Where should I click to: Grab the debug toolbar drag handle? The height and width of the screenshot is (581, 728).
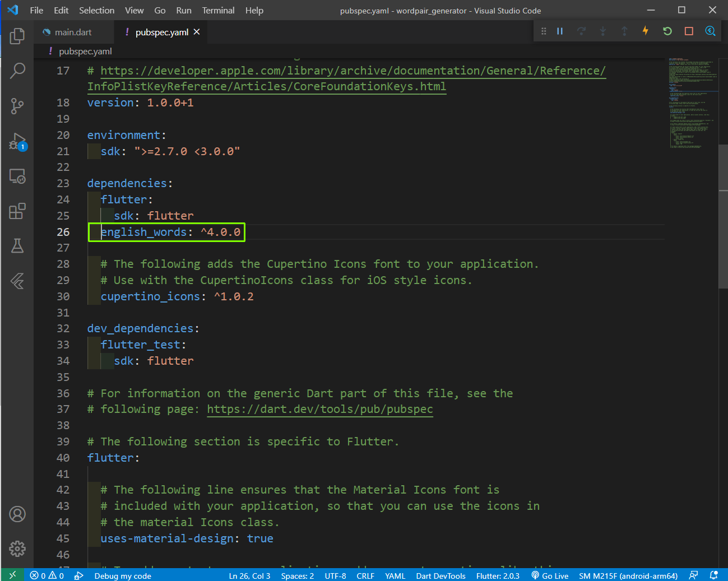[x=544, y=31]
